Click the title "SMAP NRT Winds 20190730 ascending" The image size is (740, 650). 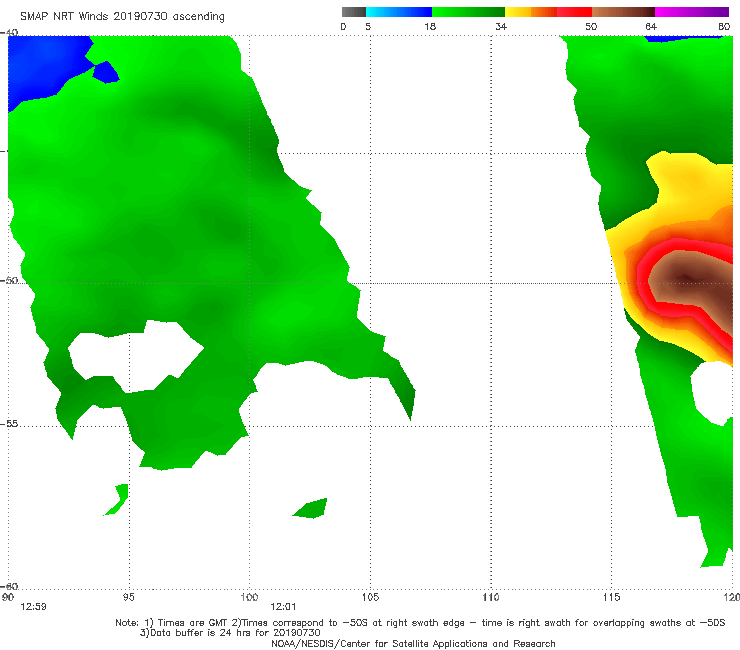[x=122, y=17]
